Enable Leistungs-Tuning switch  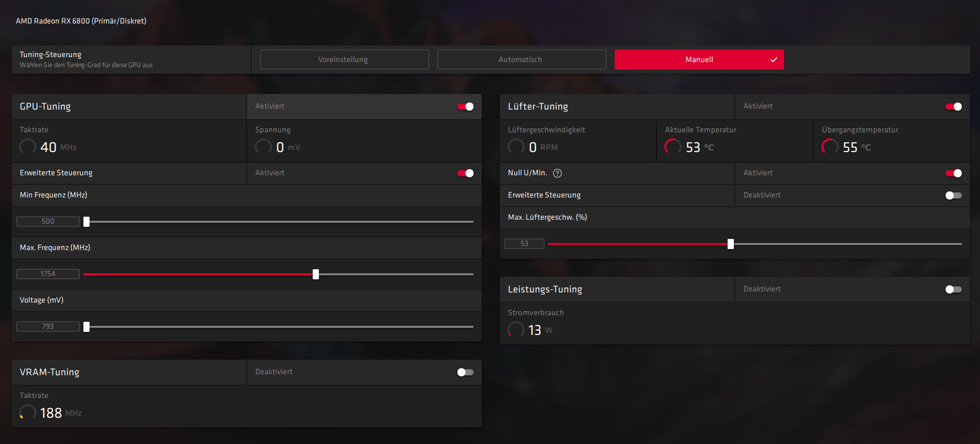click(x=953, y=289)
